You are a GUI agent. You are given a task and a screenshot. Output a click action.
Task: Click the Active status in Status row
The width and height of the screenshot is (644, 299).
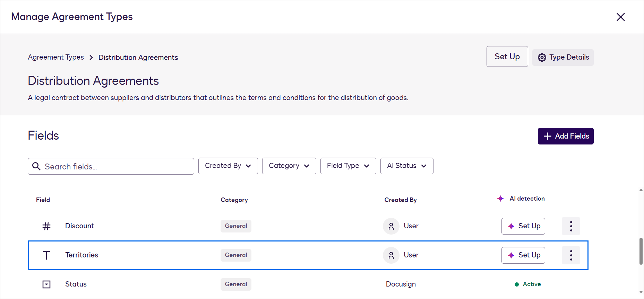(528, 284)
